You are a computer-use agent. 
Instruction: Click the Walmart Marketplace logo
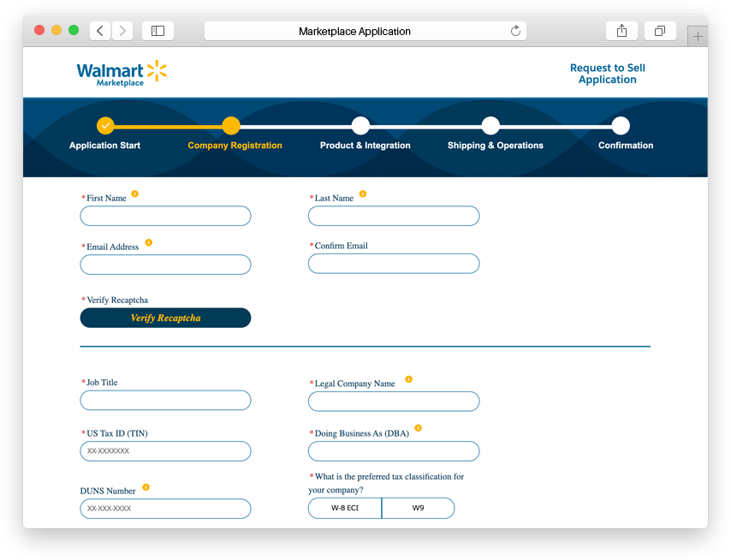point(122,73)
